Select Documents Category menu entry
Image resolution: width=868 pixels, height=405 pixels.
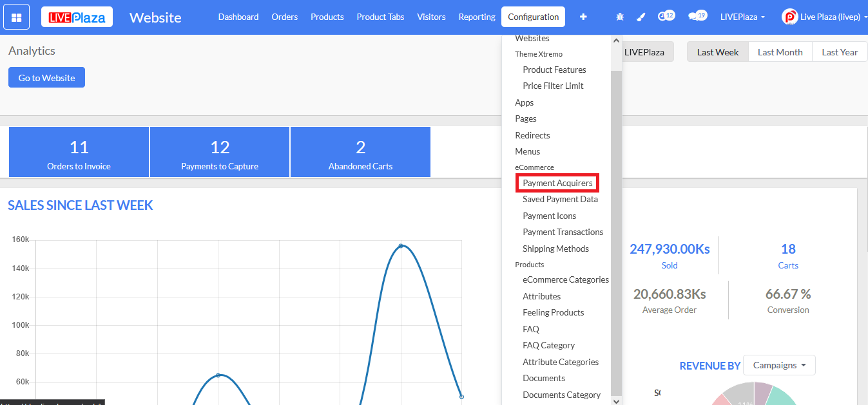click(561, 395)
